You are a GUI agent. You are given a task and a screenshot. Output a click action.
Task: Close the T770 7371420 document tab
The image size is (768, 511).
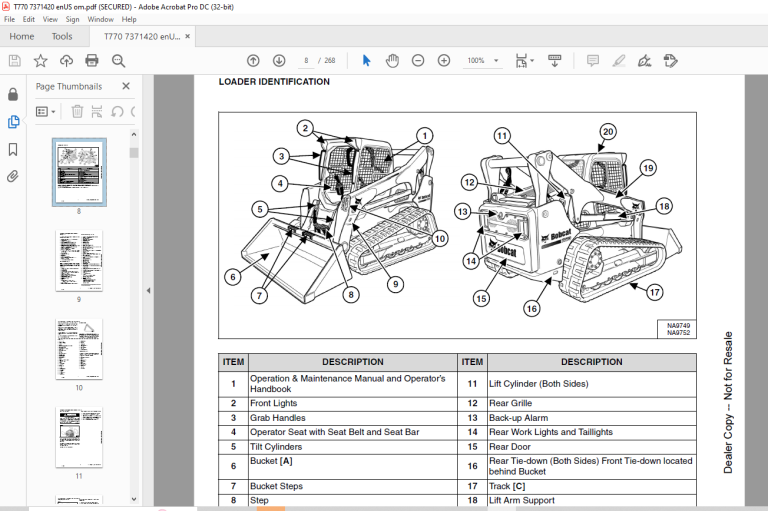pyautogui.click(x=188, y=36)
